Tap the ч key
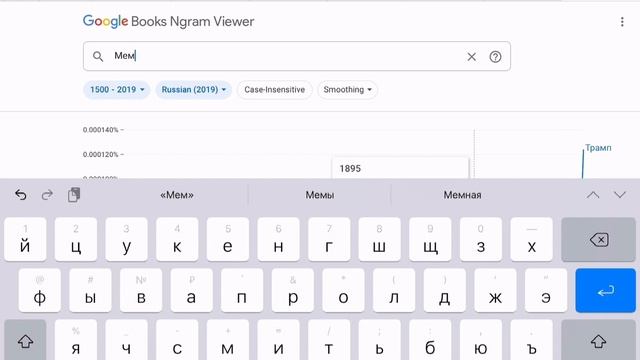Screen dimensions: 640x360 [127, 340]
